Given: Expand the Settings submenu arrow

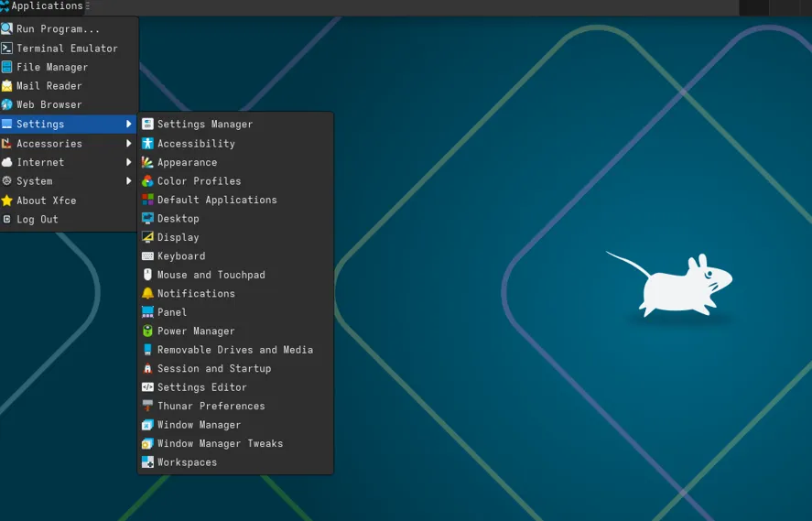Looking at the screenshot, I should [128, 124].
